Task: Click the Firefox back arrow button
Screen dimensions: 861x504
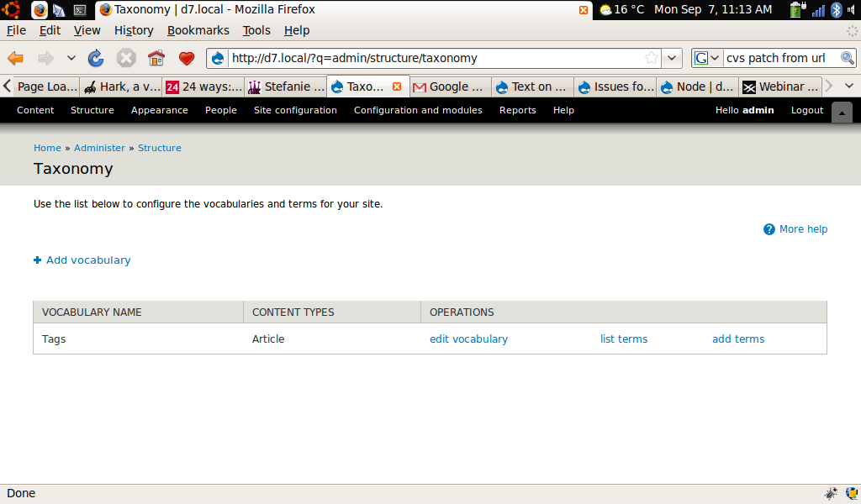Action: pyautogui.click(x=15, y=58)
